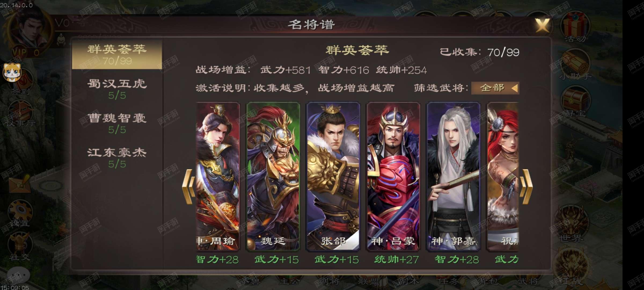This screenshot has width=644, height=290.
Task: Select the 群英荟萃 tab
Action: click(117, 55)
